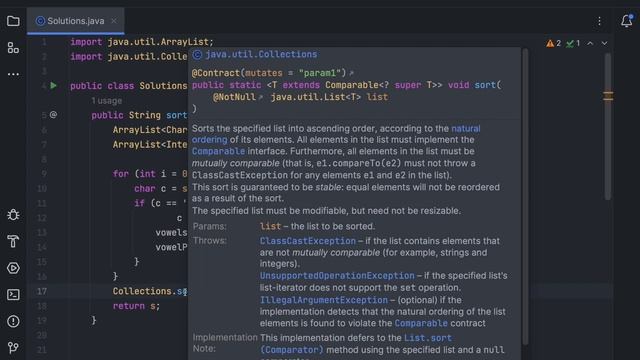
Task: Open the @Contract external annotation arrow
Action: click(x=351, y=73)
